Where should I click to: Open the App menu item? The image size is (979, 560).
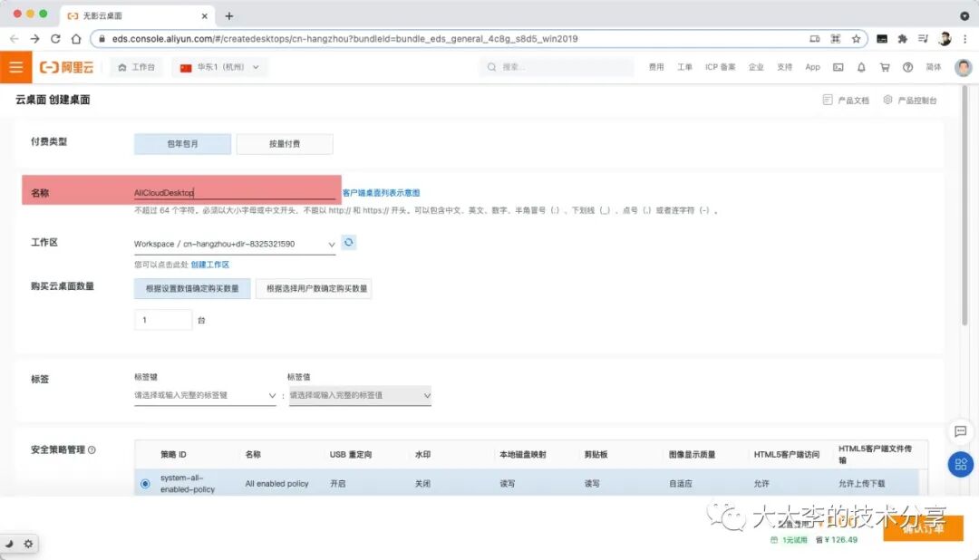(x=812, y=67)
